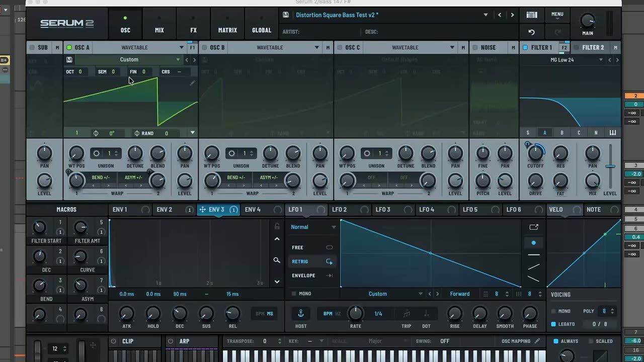
Task: Toggle the OSC A enable switch
Action: coord(69,48)
